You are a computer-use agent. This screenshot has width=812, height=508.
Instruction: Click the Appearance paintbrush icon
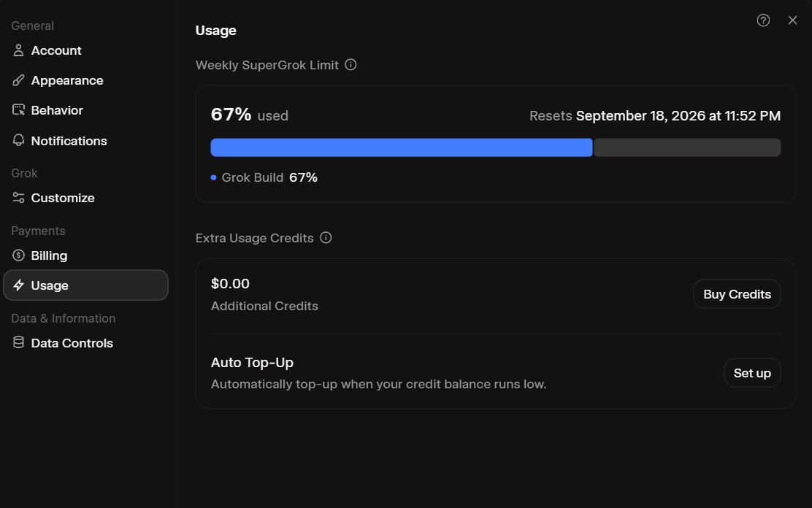tap(19, 80)
